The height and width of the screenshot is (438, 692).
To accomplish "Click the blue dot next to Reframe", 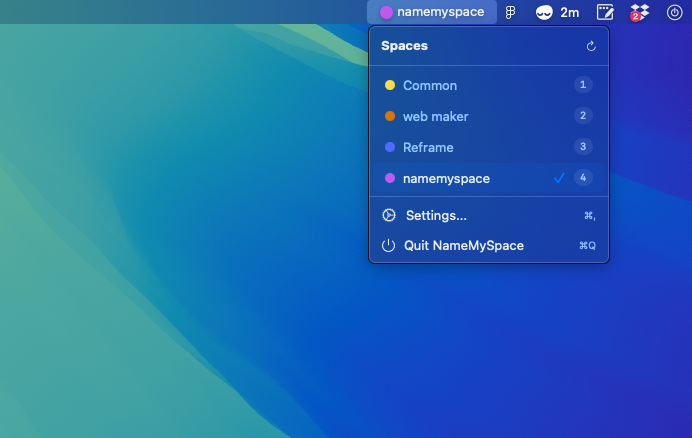I will pyautogui.click(x=390, y=147).
